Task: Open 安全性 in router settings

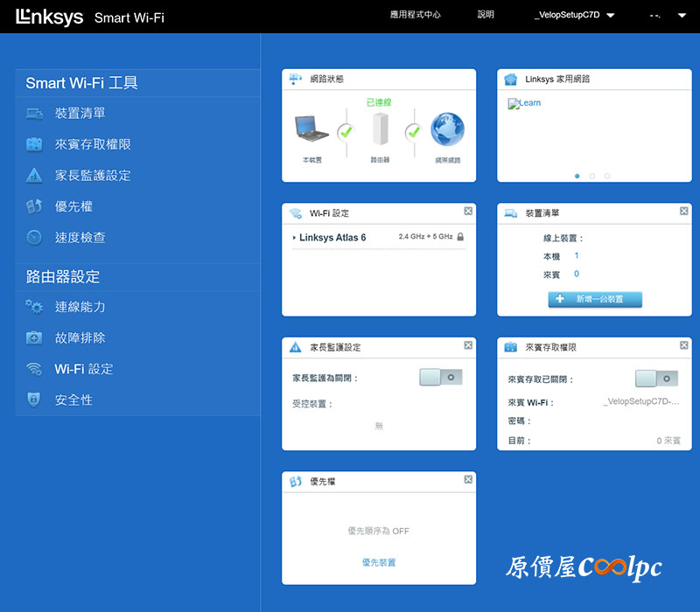Action: point(73,400)
